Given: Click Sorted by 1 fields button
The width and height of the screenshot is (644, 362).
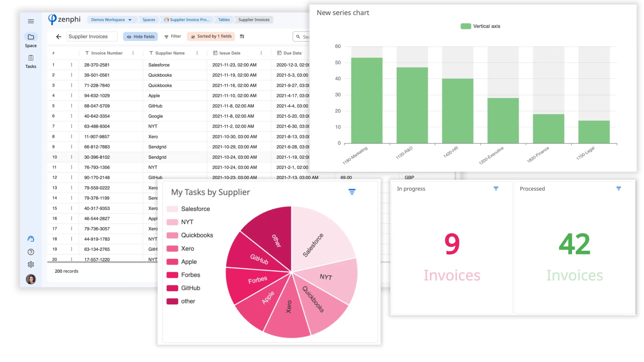Looking at the screenshot, I should (x=211, y=36).
